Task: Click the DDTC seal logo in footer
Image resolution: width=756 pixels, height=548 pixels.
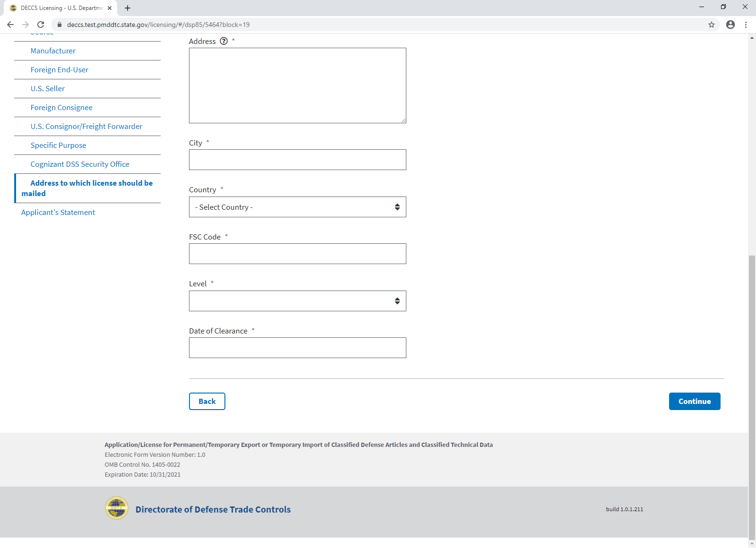Action: click(116, 508)
